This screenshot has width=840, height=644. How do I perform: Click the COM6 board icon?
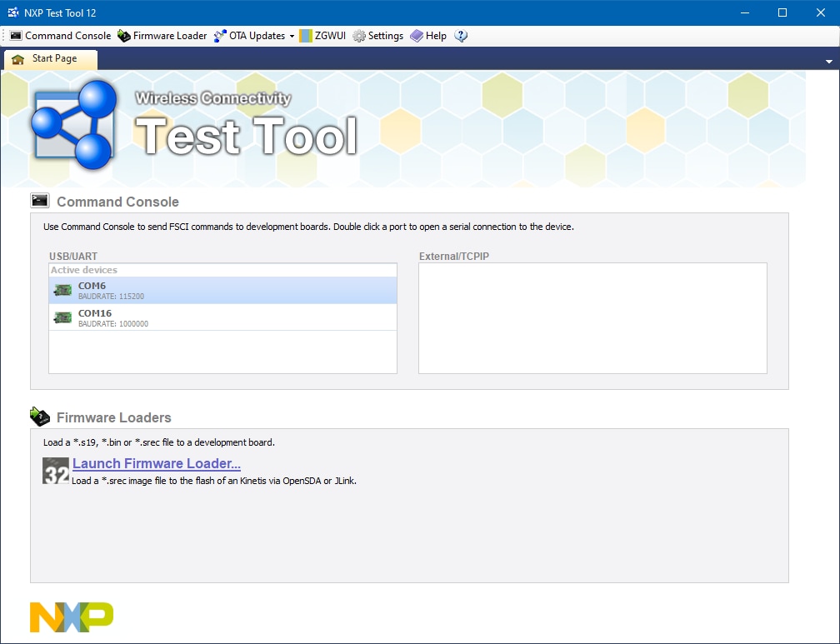[x=62, y=291]
